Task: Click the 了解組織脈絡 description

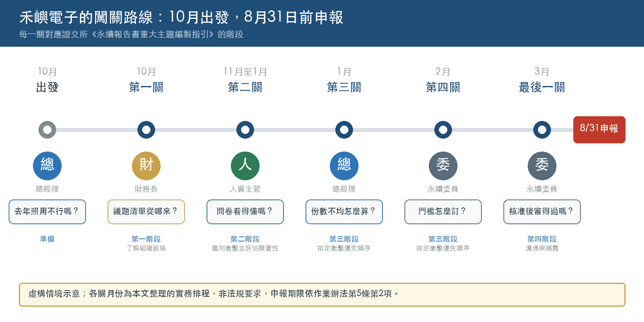Action: point(146,248)
